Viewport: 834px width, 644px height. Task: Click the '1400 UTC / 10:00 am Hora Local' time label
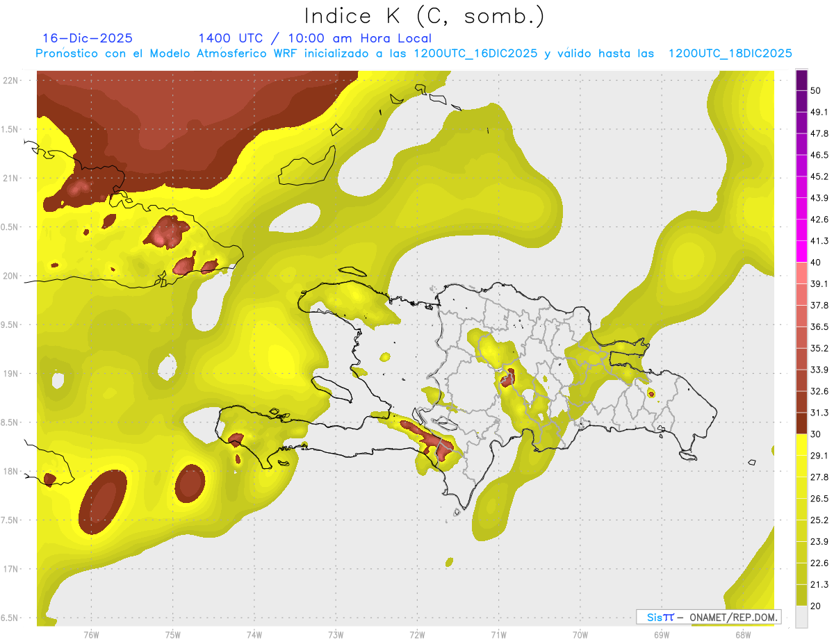[315, 38]
